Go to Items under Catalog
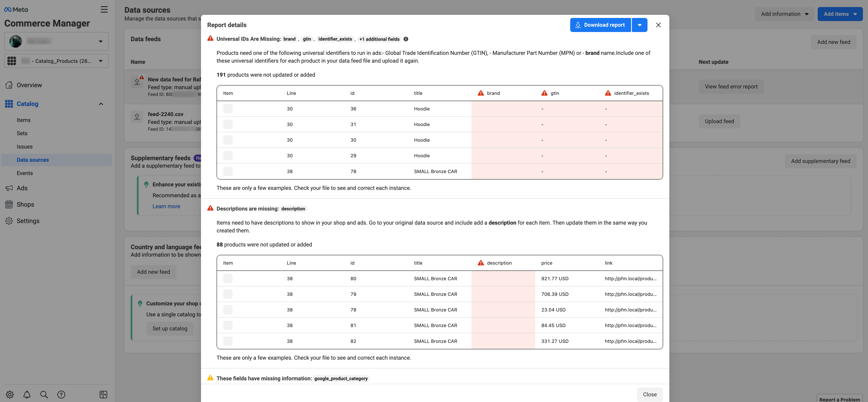The height and width of the screenshot is (402, 868). 24,120
